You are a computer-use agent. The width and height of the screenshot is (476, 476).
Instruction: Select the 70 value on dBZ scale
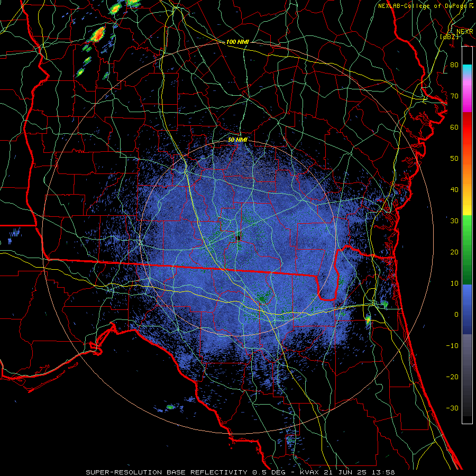coord(454,96)
